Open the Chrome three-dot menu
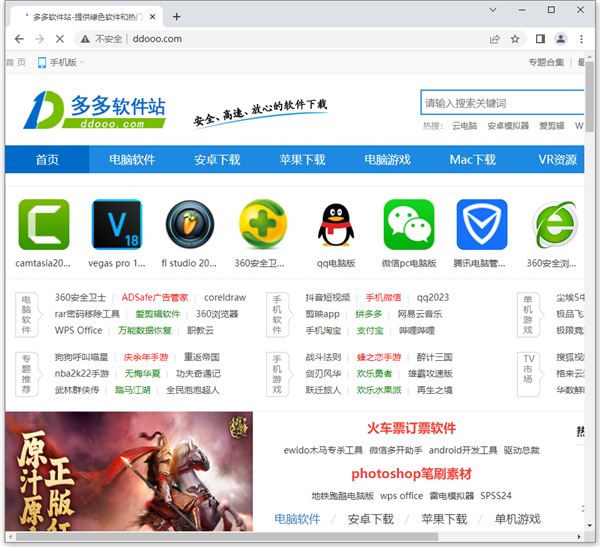 pyautogui.click(x=581, y=39)
